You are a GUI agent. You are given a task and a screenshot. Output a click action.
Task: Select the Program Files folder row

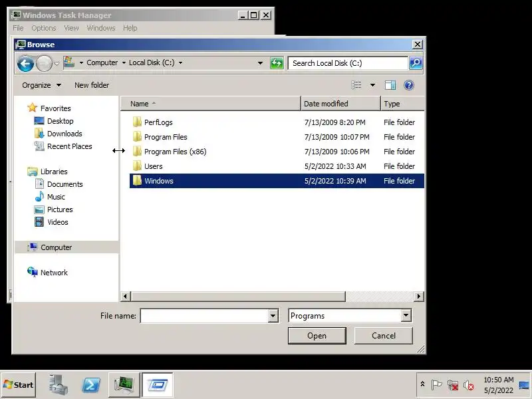277,137
